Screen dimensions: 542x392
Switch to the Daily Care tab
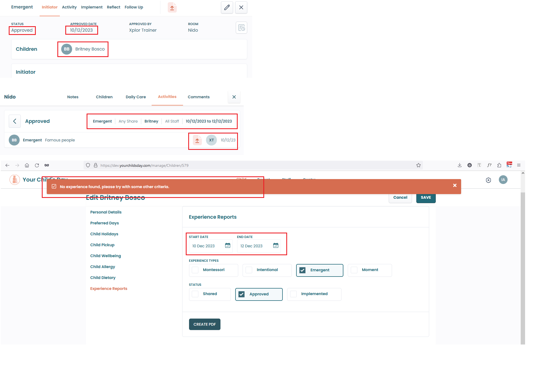pos(136,97)
